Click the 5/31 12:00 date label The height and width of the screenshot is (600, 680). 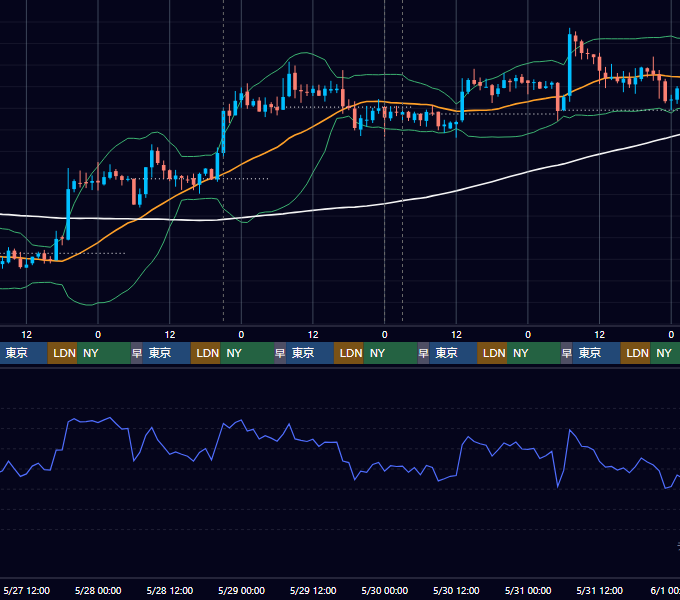599,590
